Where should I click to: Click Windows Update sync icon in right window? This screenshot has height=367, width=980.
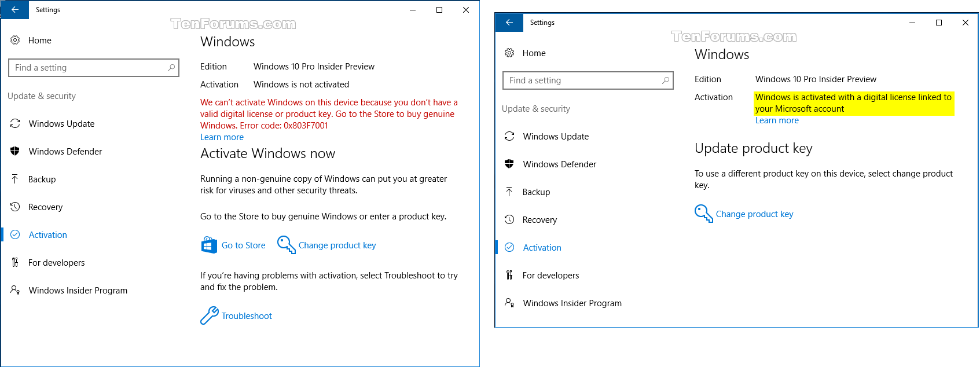pos(509,136)
